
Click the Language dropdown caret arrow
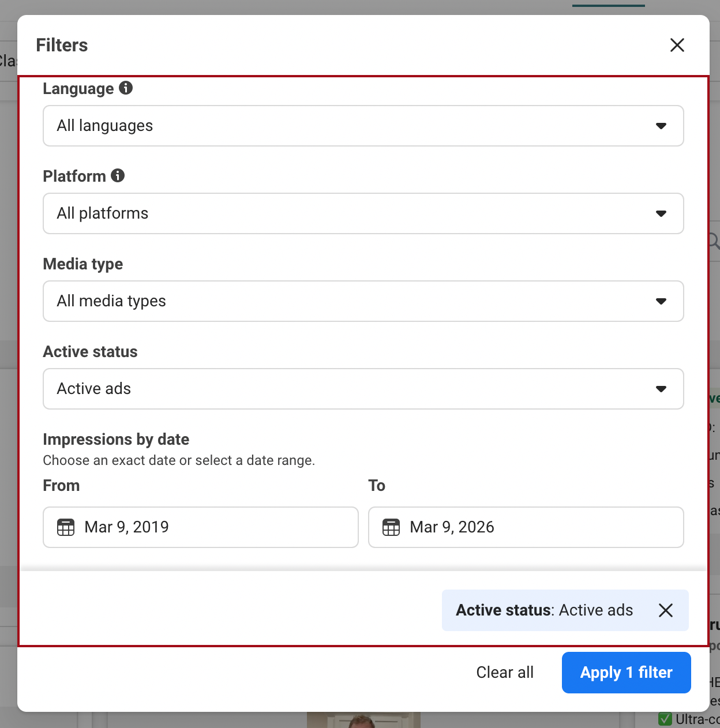(661, 126)
